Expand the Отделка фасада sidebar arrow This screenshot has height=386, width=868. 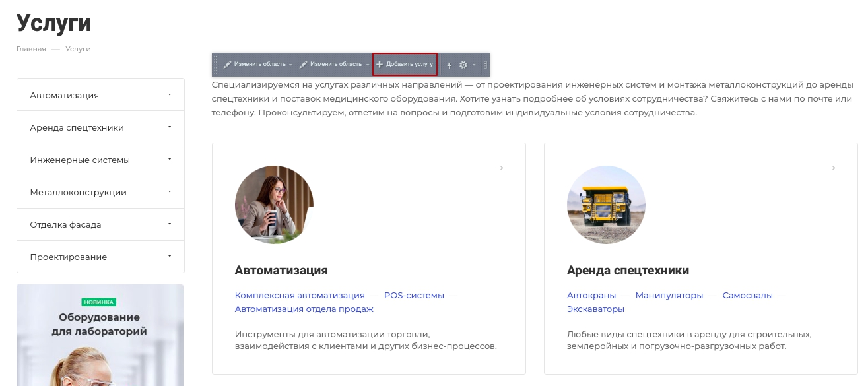click(x=170, y=224)
